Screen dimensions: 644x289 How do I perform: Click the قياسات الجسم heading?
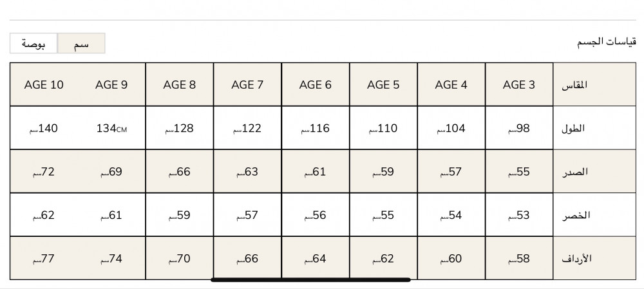point(607,41)
